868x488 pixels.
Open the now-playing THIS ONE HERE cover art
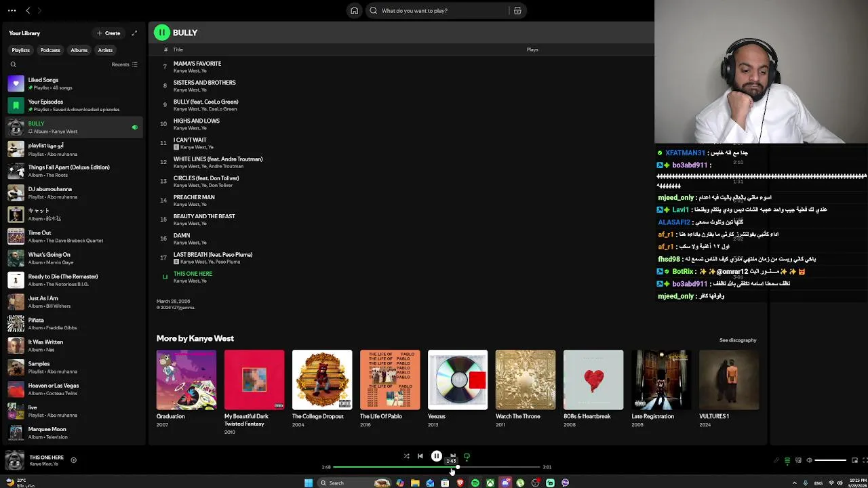click(x=15, y=460)
